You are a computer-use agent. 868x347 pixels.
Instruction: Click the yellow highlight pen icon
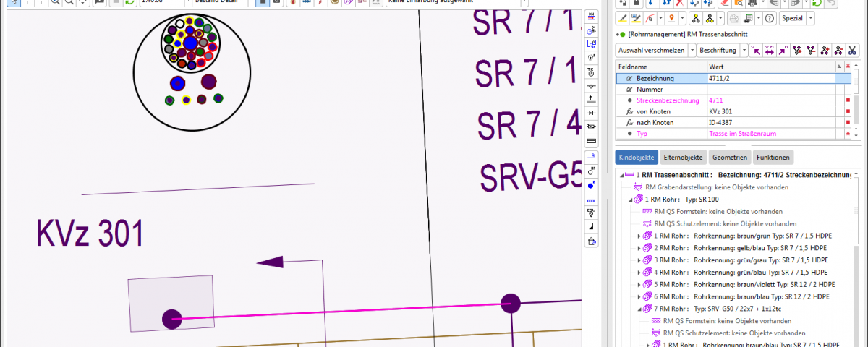point(622,18)
